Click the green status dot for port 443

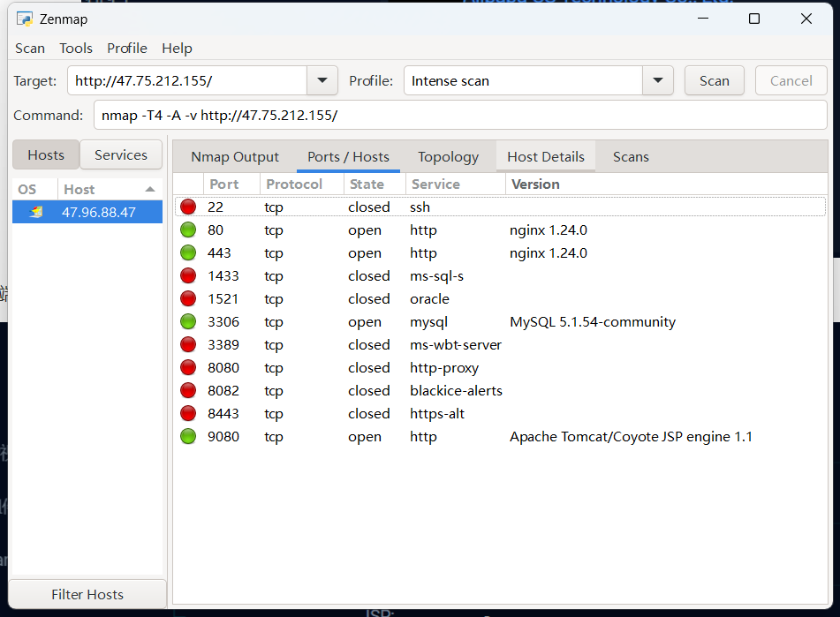(188, 252)
